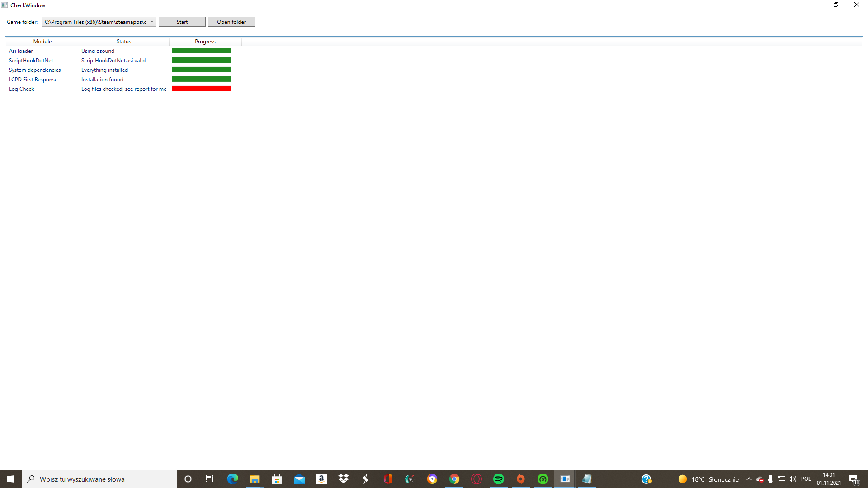Open Microsoft Edge from the taskbar
The height and width of the screenshot is (488, 868).
click(232, 479)
